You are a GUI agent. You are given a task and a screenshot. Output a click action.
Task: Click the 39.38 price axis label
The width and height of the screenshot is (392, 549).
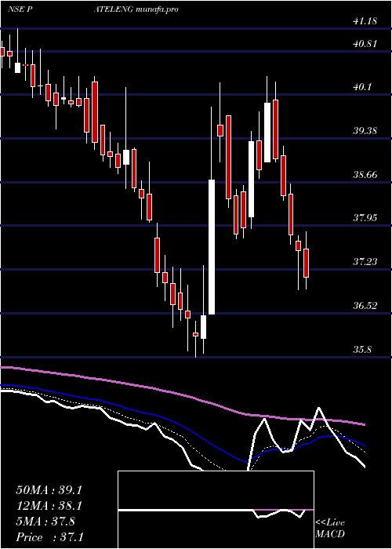tap(365, 131)
